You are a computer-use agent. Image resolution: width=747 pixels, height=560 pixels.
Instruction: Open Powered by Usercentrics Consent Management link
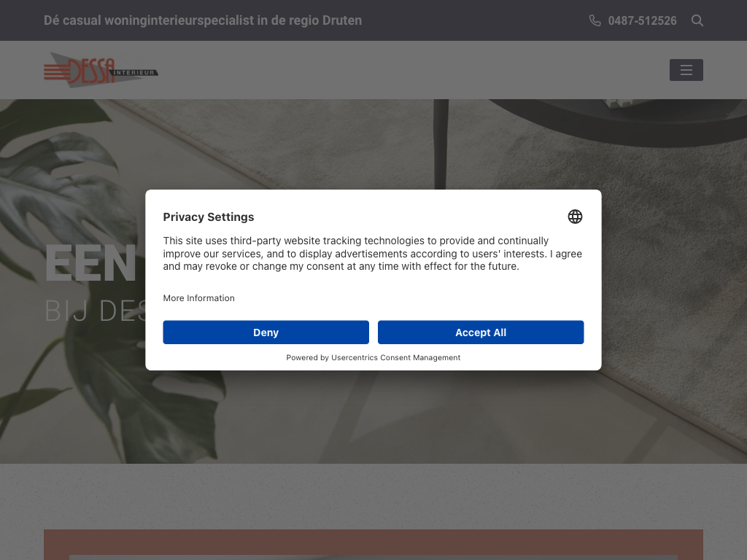pyautogui.click(x=373, y=357)
